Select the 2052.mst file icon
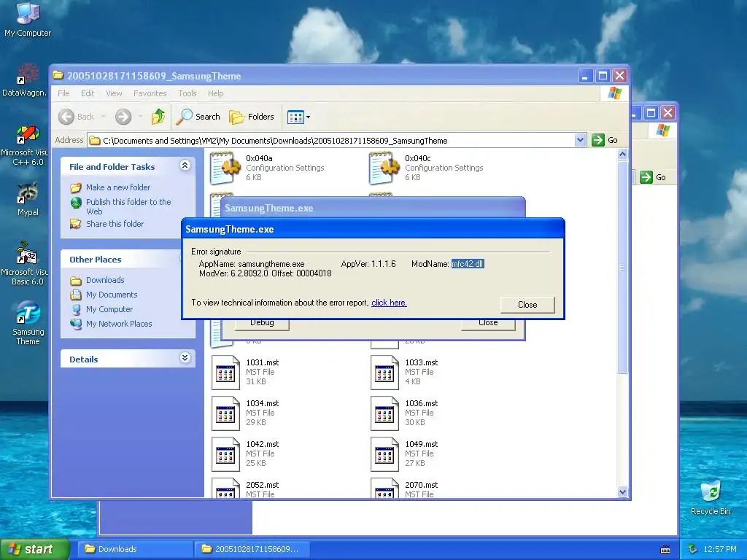The width and height of the screenshot is (747, 560). point(225,488)
